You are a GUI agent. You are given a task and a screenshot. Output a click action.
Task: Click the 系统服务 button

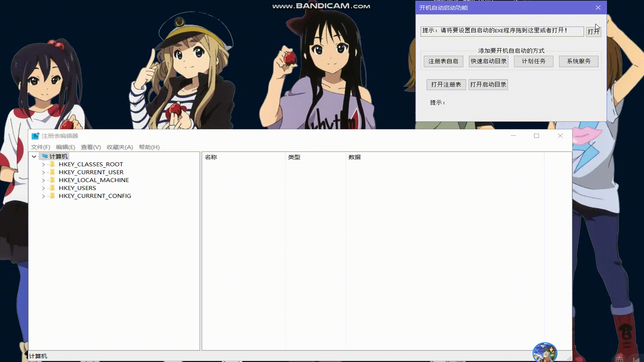coord(579,61)
